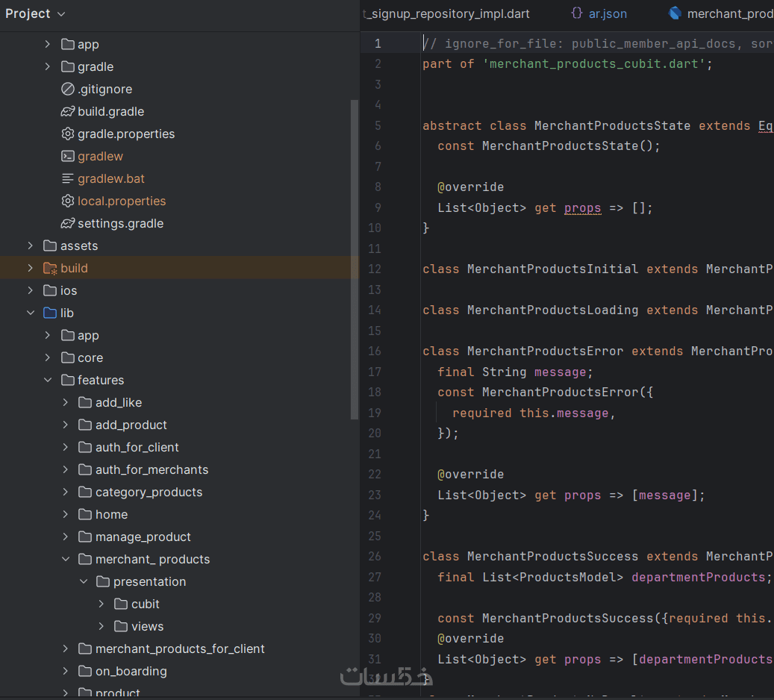Expand the cubit folder
Viewport: 774px width, 700px height.
coord(102,604)
